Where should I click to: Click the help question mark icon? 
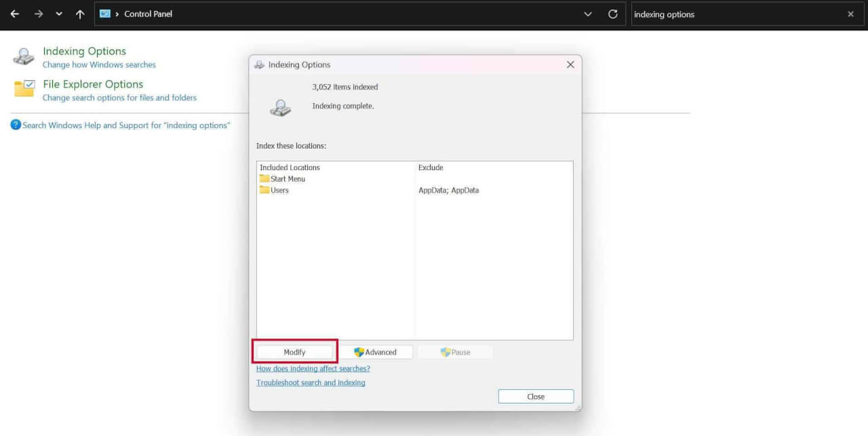15,125
